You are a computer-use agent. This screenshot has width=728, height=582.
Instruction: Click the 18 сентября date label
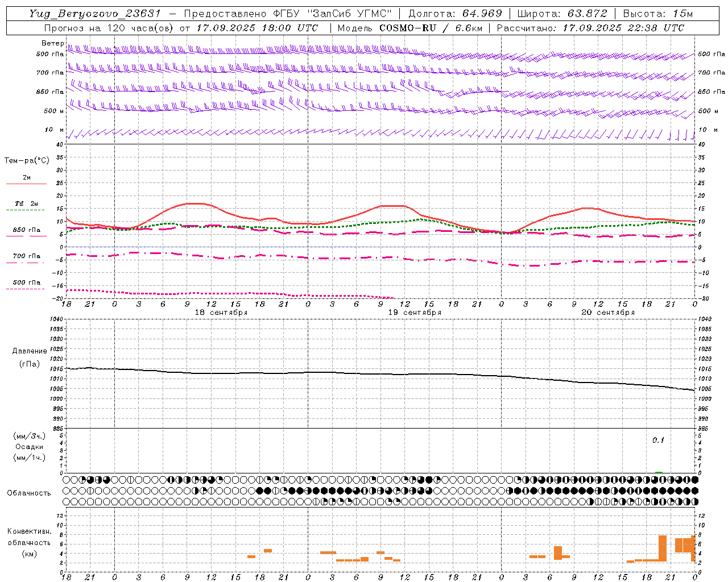[x=221, y=313]
